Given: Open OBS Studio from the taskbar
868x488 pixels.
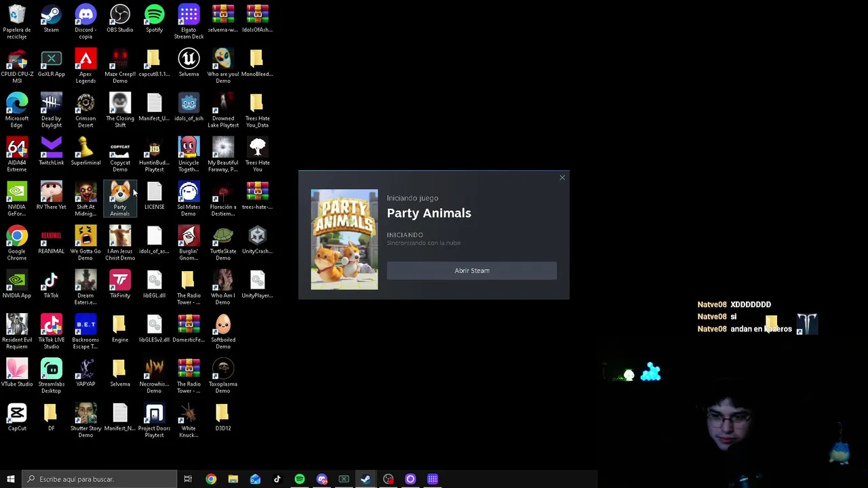Looking at the screenshot, I should (x=388, y=479).
